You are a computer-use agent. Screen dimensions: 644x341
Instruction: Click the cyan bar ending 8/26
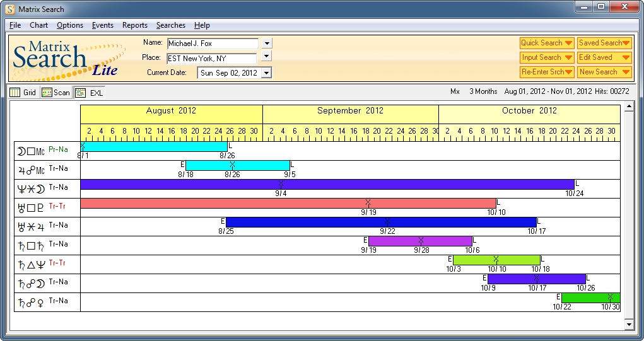[154, 146]
